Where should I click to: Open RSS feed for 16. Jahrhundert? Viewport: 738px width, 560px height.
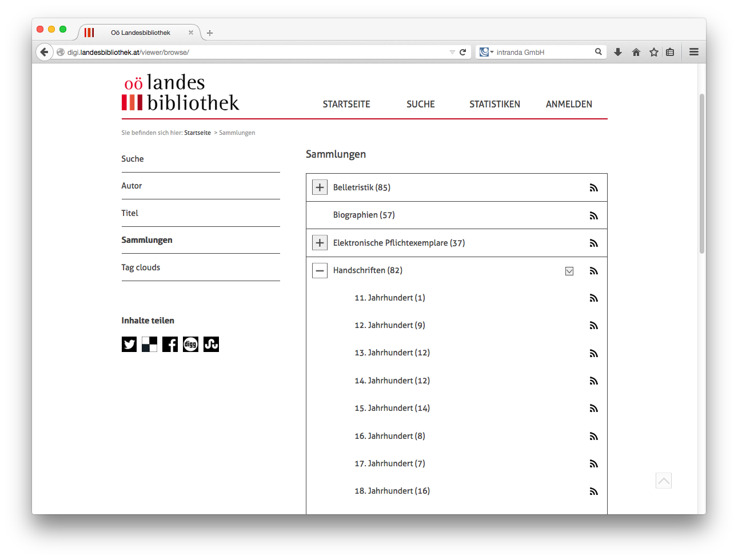(594, 437)
